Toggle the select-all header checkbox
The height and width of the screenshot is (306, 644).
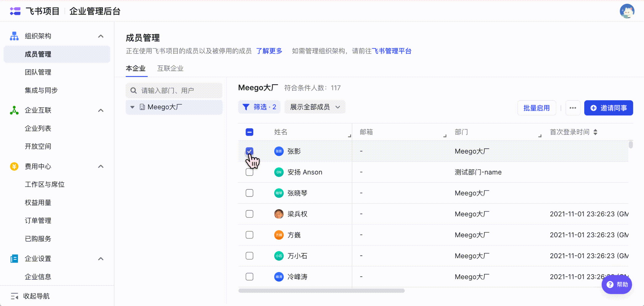pyautogui.click(x=250, y=132)
